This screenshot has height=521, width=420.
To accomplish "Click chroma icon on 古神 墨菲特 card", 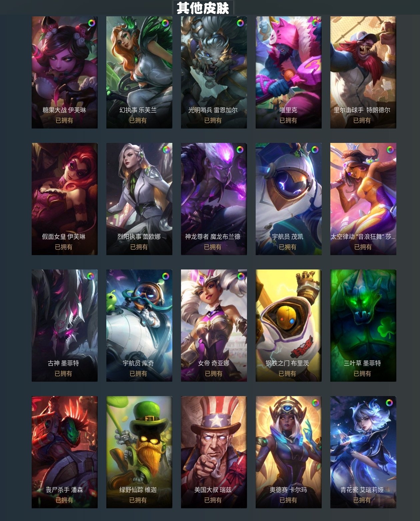I will pyautogui.click(x=91, y=276).
